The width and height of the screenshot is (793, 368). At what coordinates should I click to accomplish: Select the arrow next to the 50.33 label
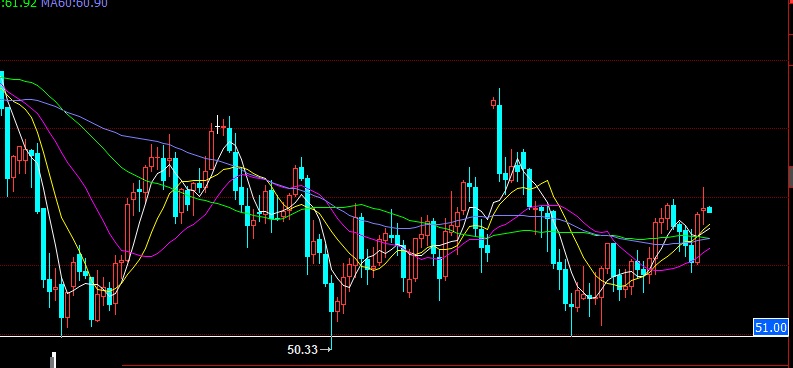pos(326,349)
